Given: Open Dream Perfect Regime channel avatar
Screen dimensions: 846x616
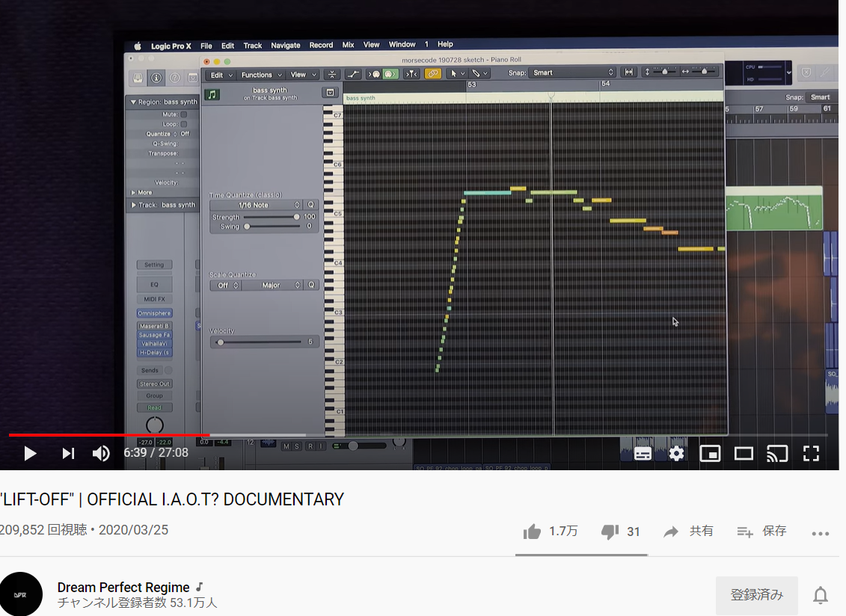Looking at the screenshot, I should 20,594.
